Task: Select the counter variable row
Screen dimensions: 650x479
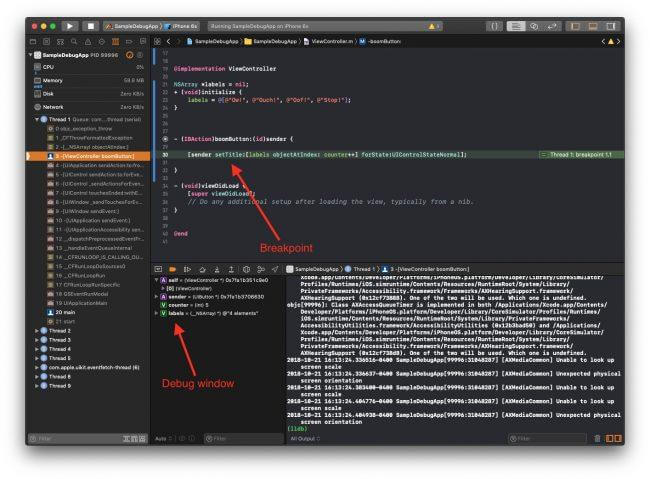Action: coord(218,305)
